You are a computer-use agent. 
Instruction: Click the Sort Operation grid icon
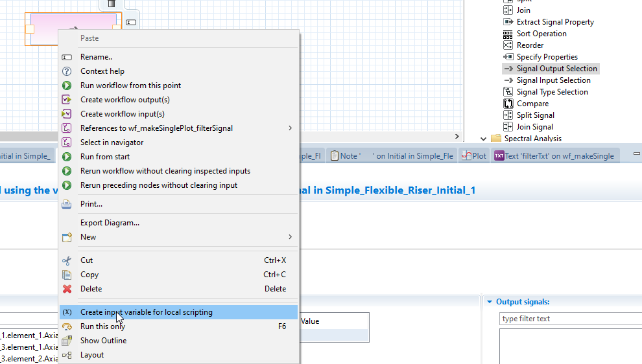click(x=508, y=34)
